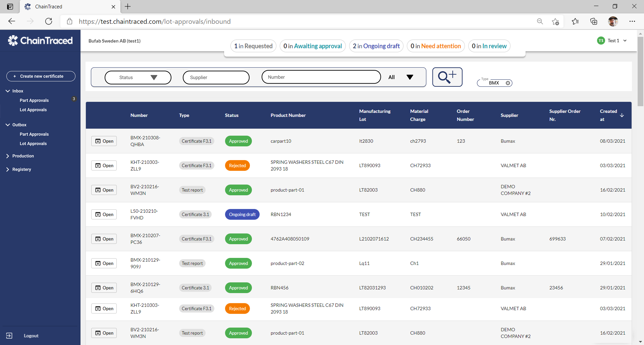Open a new browser tab
The image size is (644, 345).
[x=127, y=7]
